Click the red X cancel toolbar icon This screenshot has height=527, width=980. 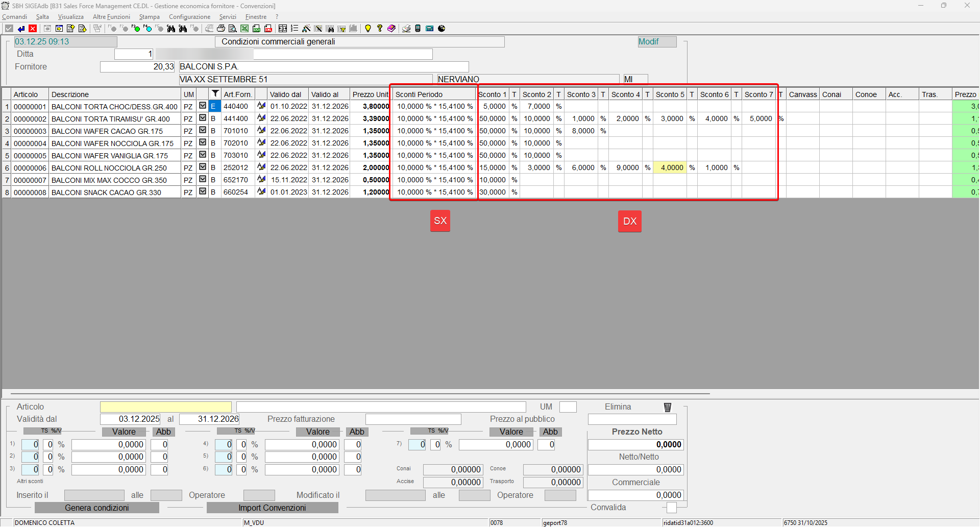(33, 29)
